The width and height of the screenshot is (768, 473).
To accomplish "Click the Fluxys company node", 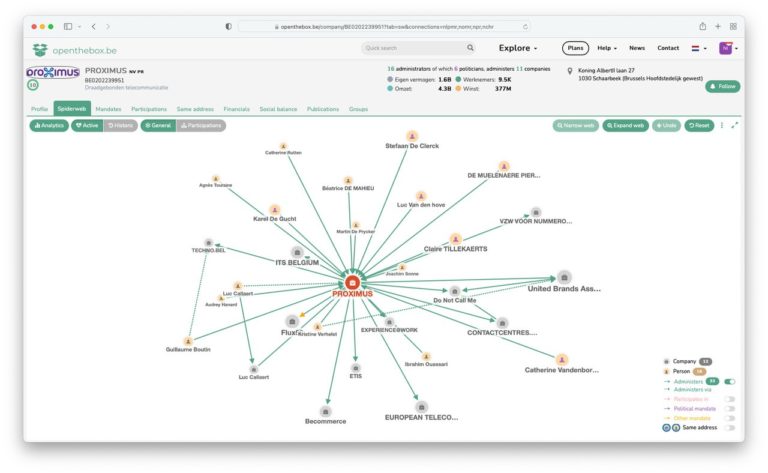I will coord(292,321).
